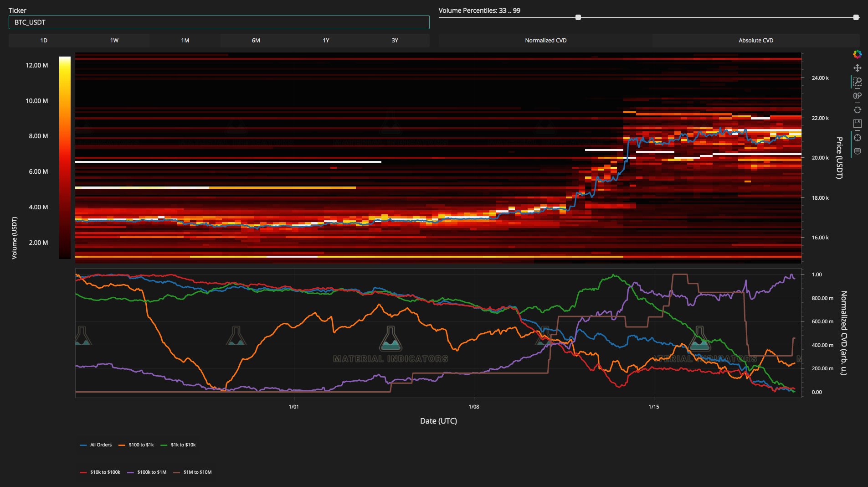The height and width of the screenshot is (487, 868).
Task: Toggle the $100k to $1M legend entry
Action: [x=147, y=472]
